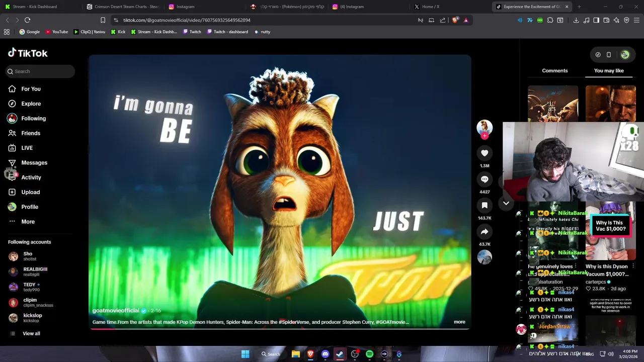This screenshot has width=644, height=362.
Task: Open Brave VPN shield icon
Action: pos(626,20)
